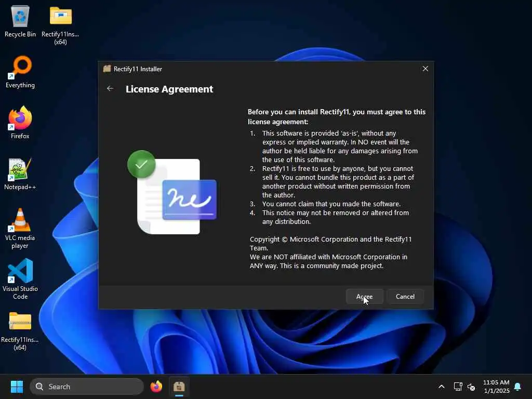Close the Rectify11 Installer window
Image resolution: width=532 pixels, height=399 pixels.
pos(425,69)
